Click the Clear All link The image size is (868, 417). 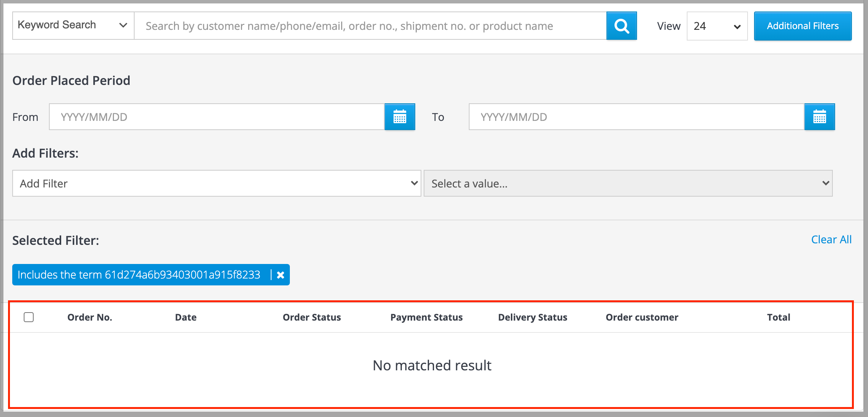pyautogui.click(x=831, y=239)
